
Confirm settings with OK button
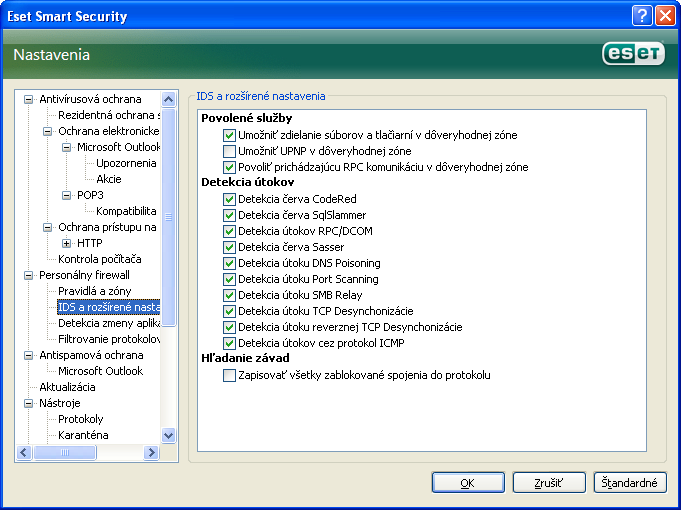click(468, 483)
